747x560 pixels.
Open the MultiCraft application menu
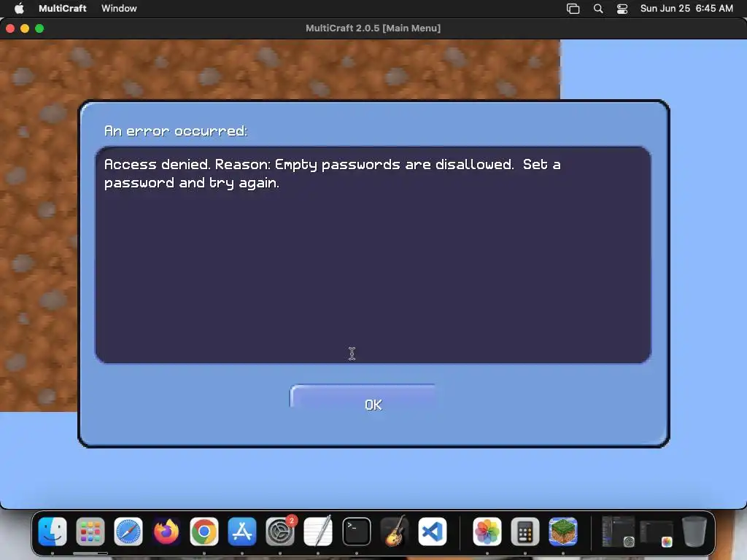[x=63, y=8]
